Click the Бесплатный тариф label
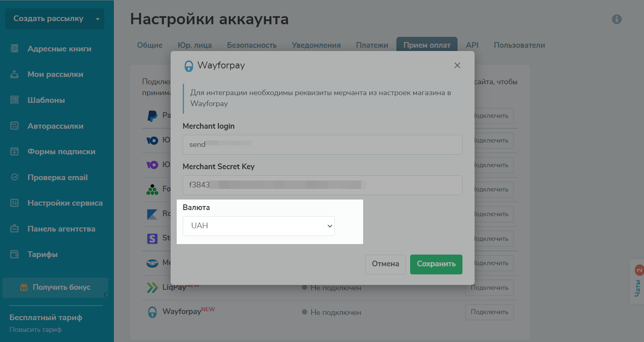 point(46,318)
